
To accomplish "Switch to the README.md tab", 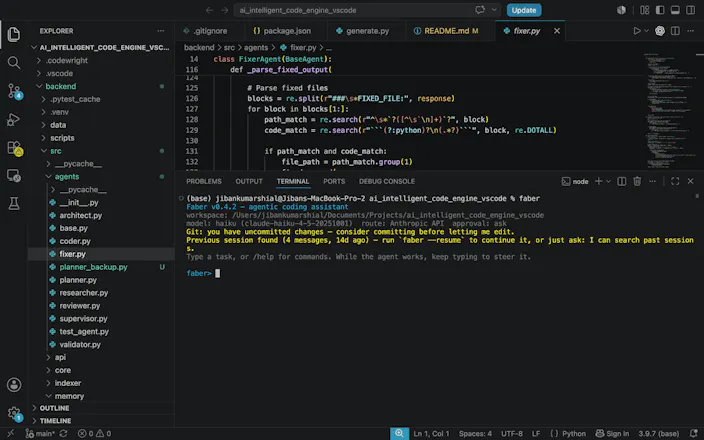I will point(446,31).
